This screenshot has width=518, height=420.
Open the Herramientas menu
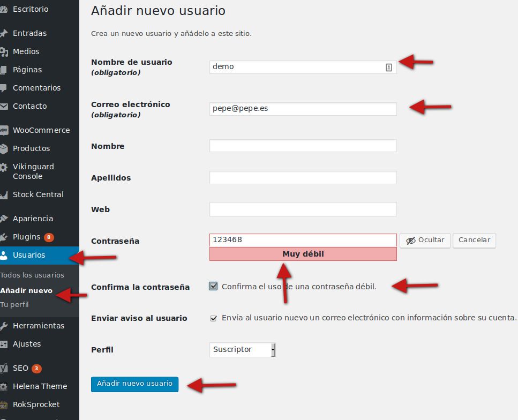tap(39, 326)
